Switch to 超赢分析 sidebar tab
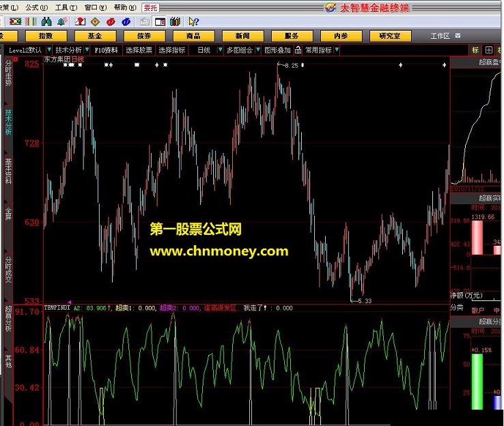 point(8,319)
